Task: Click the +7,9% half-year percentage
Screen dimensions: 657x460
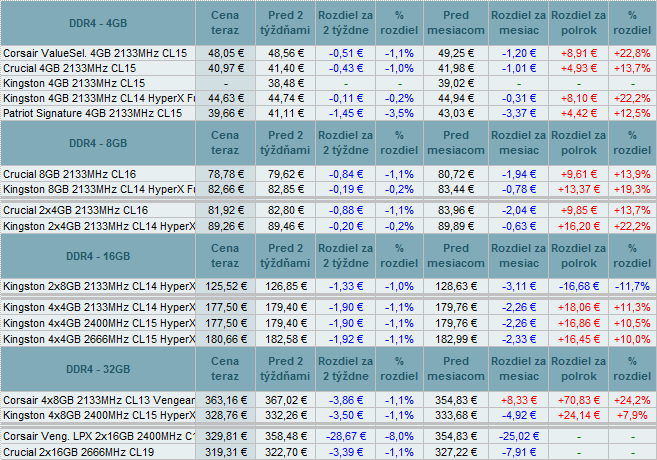Action: (x=632, y=416)
